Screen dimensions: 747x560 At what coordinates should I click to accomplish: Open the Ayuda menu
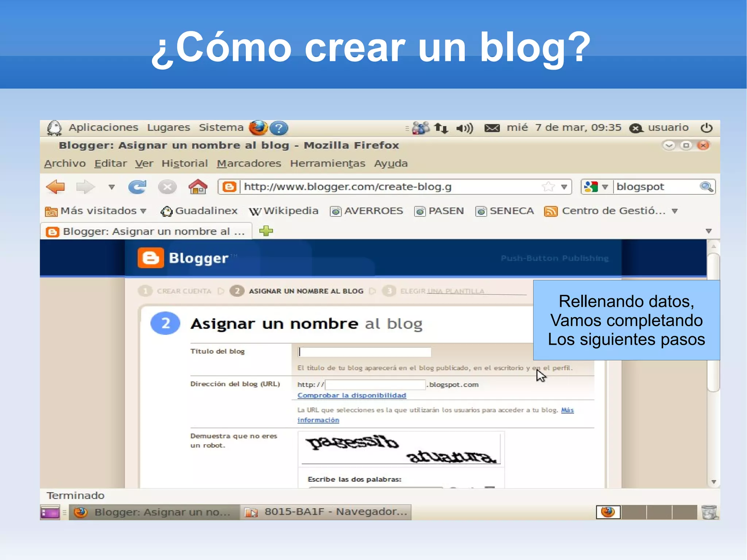pyautogui.click(x=391, y=163)
